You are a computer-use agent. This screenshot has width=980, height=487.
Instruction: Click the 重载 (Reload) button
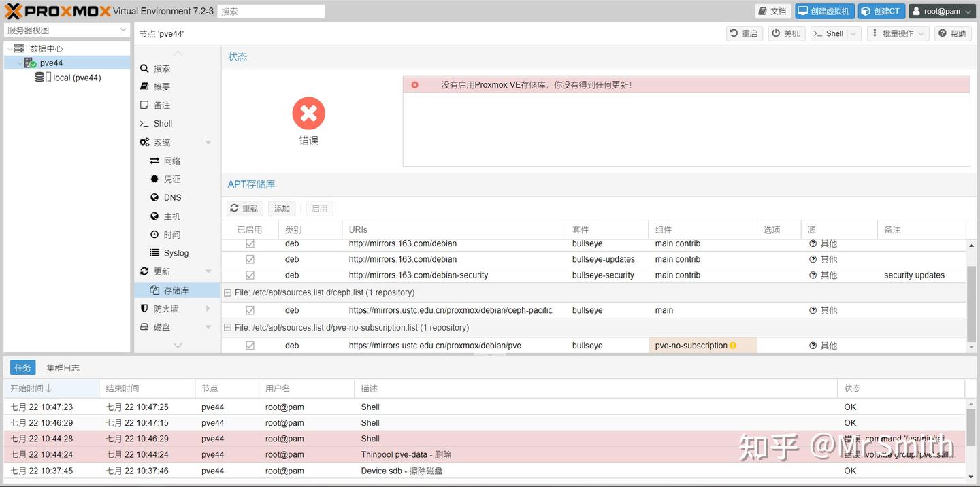point(244,208)
